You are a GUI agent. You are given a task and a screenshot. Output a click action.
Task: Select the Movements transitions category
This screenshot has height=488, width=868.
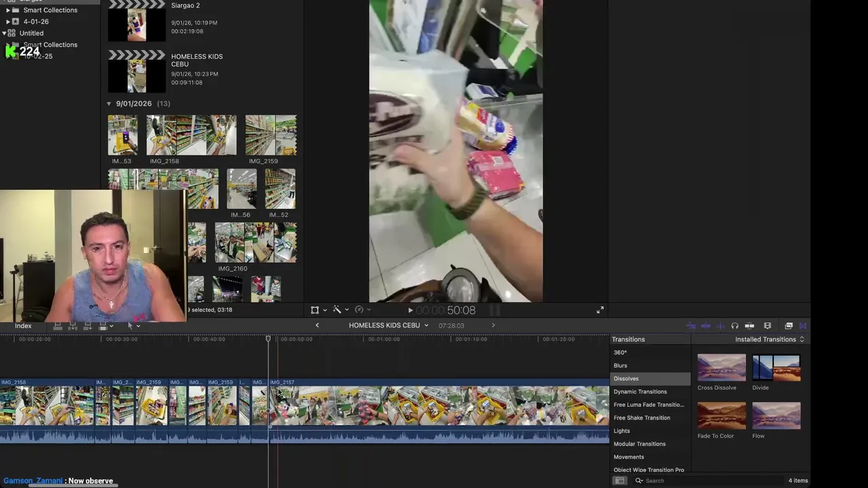point(629,457)
